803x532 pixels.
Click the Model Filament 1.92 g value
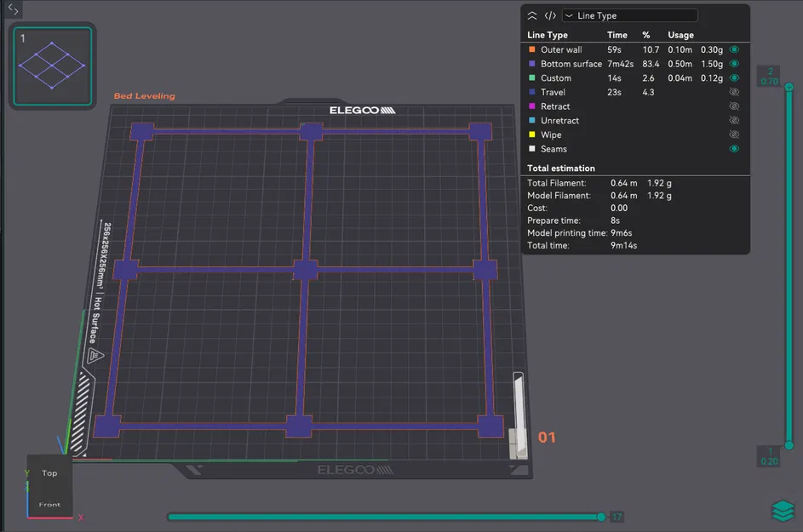coord(659,196)
